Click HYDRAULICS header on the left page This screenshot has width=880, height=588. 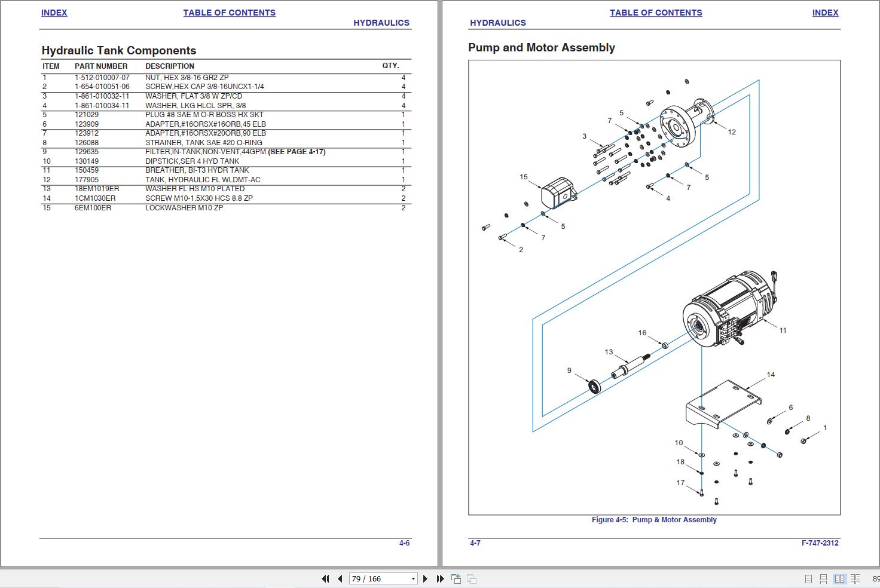(381, 23)
